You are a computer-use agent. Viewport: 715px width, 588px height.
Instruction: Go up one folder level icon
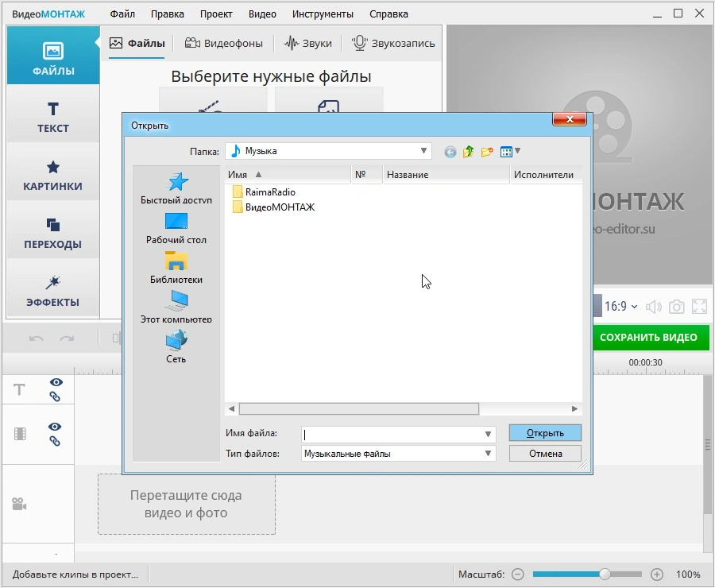point(468,152)
